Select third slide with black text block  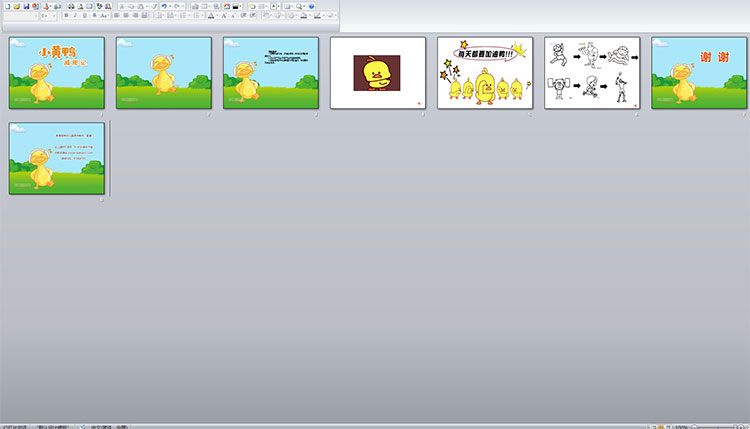271,73
